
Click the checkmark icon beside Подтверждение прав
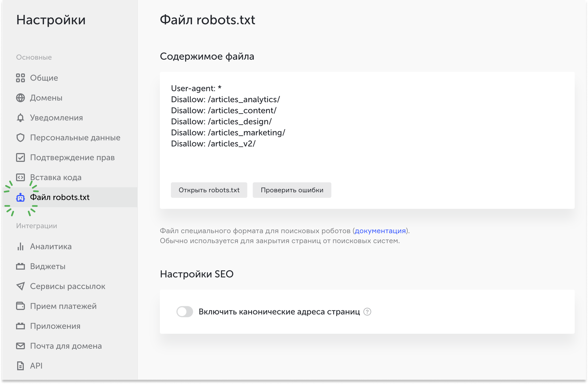pyautogui.click(x=21, y=158)
